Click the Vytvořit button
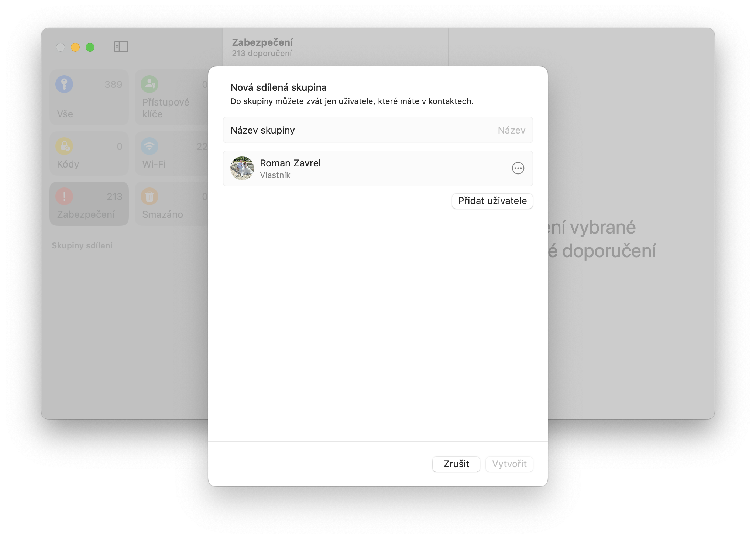The height and width of the screenshot is (541, 756). (x=509, y=464)
